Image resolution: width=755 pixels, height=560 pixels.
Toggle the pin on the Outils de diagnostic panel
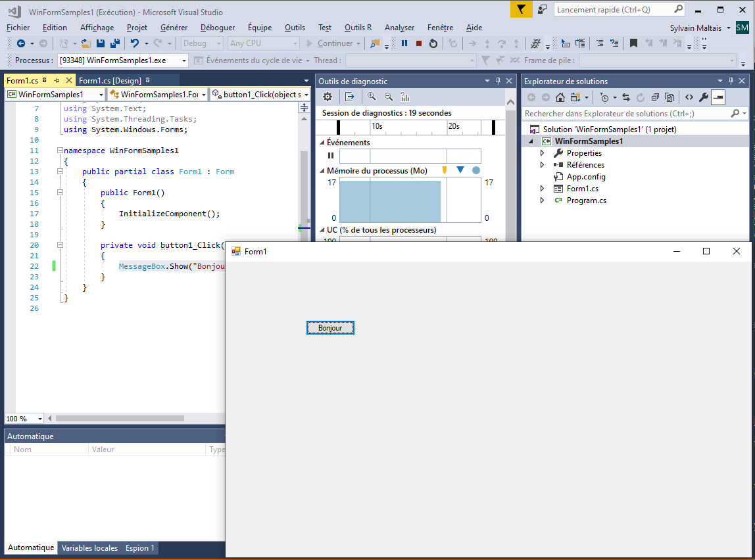point(497,81)
